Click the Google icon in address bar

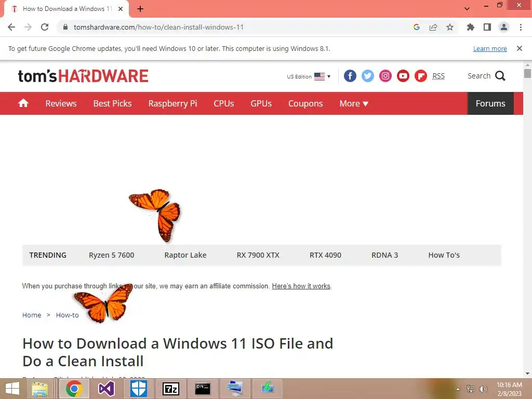pos(417,27)
